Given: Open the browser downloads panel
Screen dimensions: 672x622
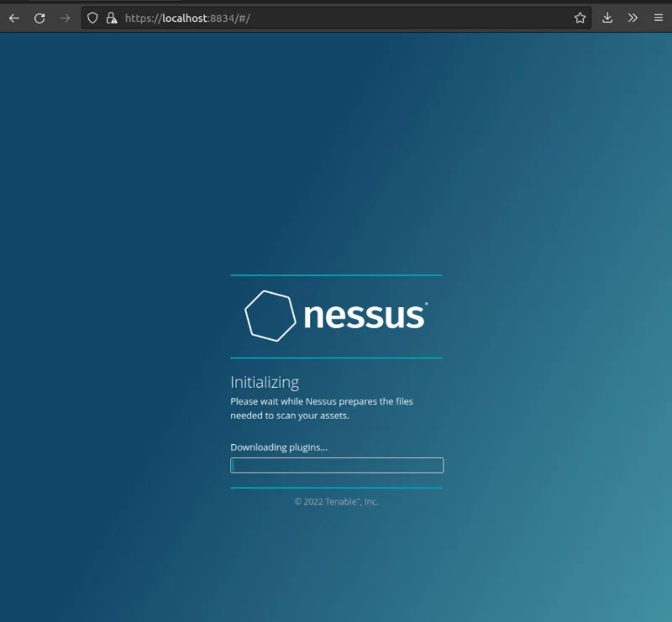Looking at the screenshot, I should pos(607,18).
